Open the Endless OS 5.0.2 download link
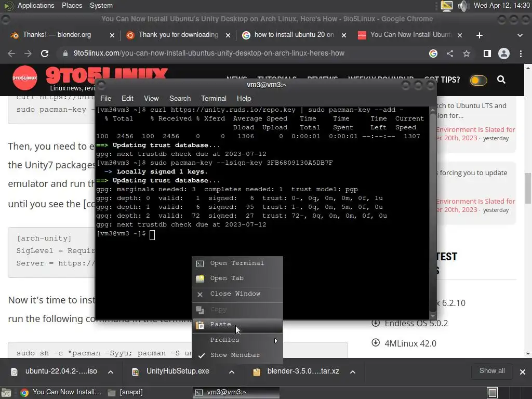This screenshot has height=399, width=532. pyautogui.click(x=416, y=323)
